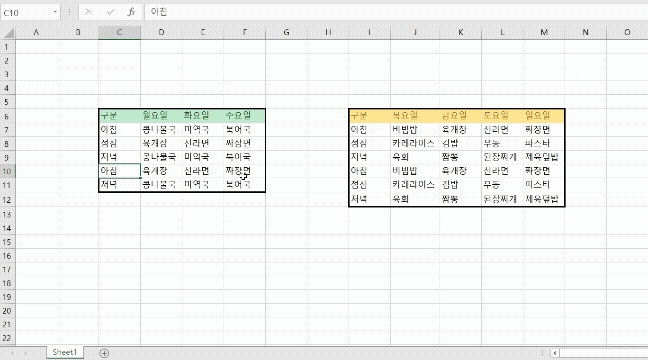Click orange header cell 일요일
This screenshot has height=360, width=648.
pos(544,116)
